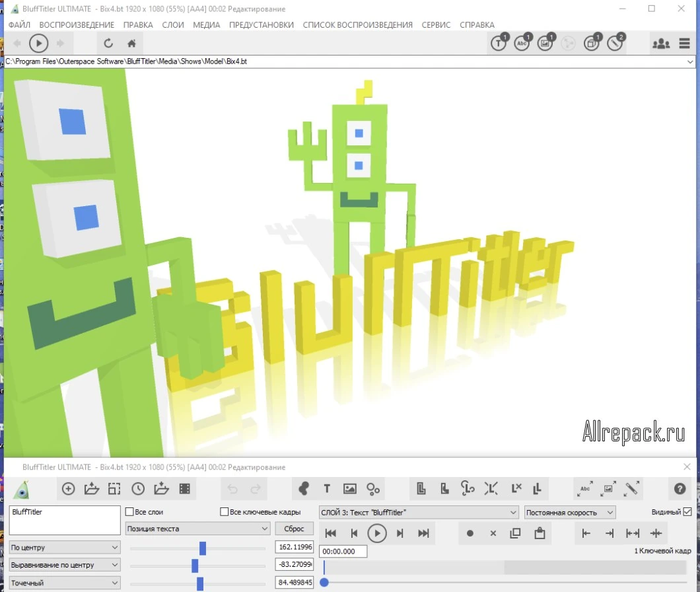
Task: Open the ПРАВКА menu
Action: tap(138, 24)
